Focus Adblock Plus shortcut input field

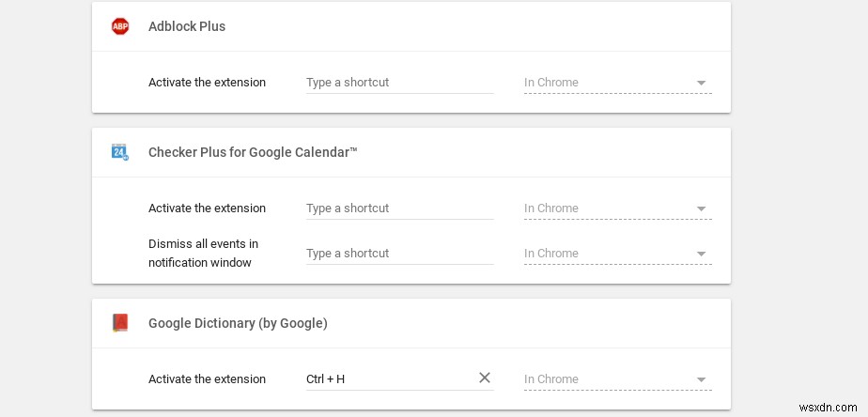tap(399, 83)
